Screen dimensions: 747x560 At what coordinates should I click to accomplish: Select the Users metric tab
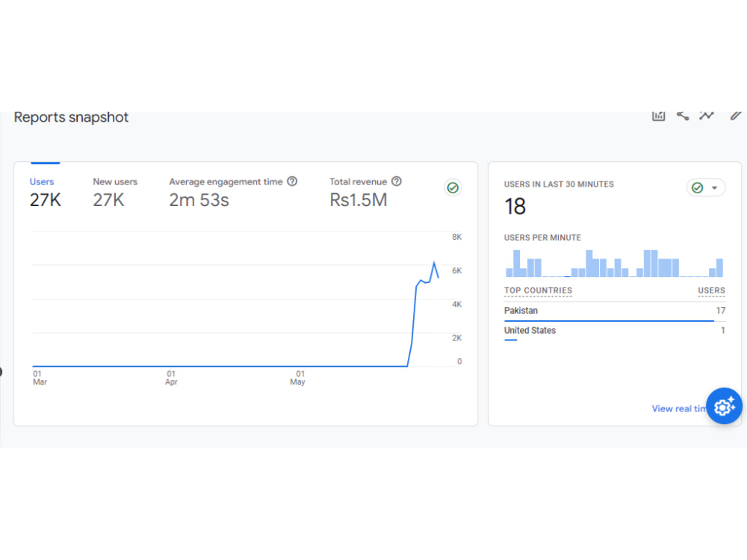click(x=46, y=193)
